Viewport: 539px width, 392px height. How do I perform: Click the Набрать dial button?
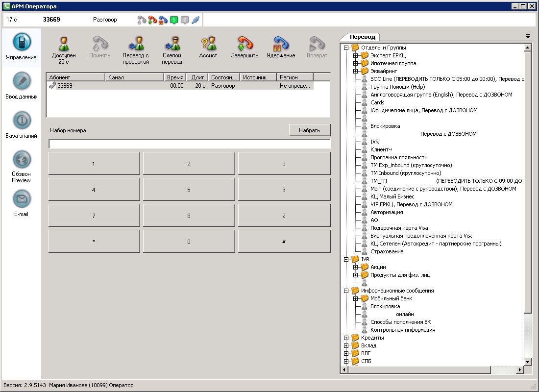coord(310,130)
